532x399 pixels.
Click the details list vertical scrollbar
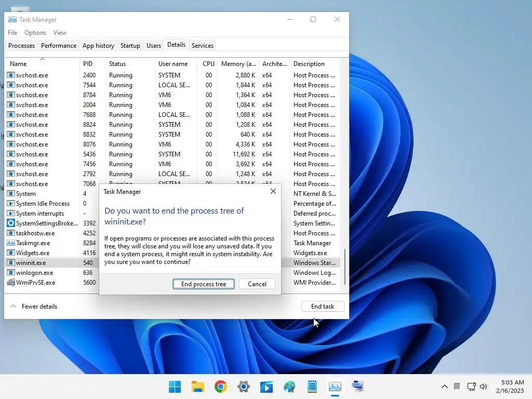[x=345, y=267]
